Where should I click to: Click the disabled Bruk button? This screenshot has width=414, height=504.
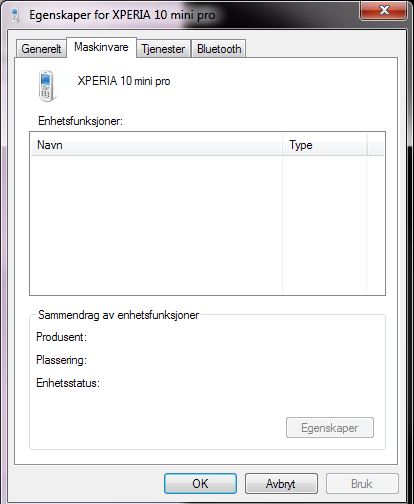point(362,483)
